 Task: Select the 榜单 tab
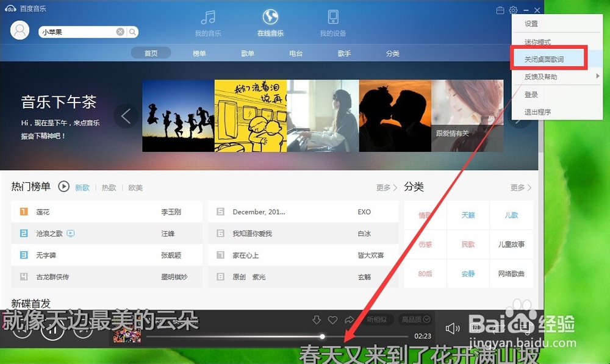coord(199,53)
